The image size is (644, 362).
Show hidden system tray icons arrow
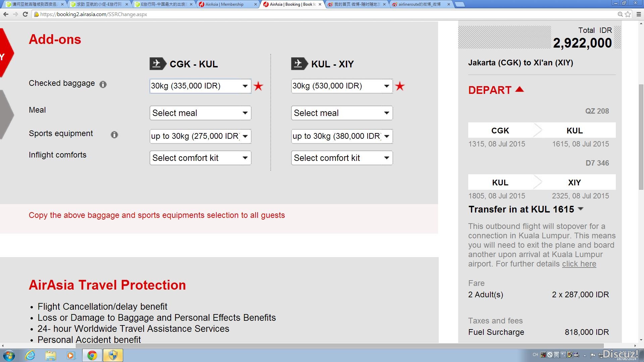585,355
